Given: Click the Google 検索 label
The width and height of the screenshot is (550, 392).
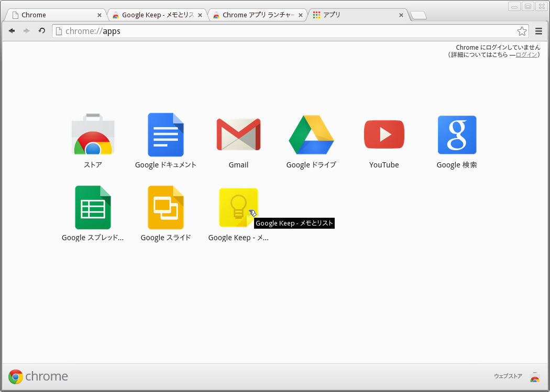Looking at the screenshot, I should coord(457,165).
